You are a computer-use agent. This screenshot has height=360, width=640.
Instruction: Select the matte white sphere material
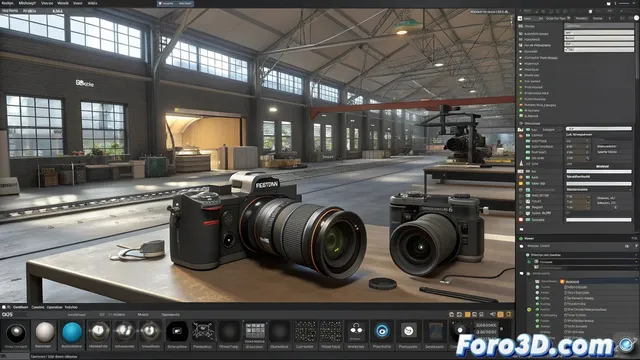(x=44, y=332)
